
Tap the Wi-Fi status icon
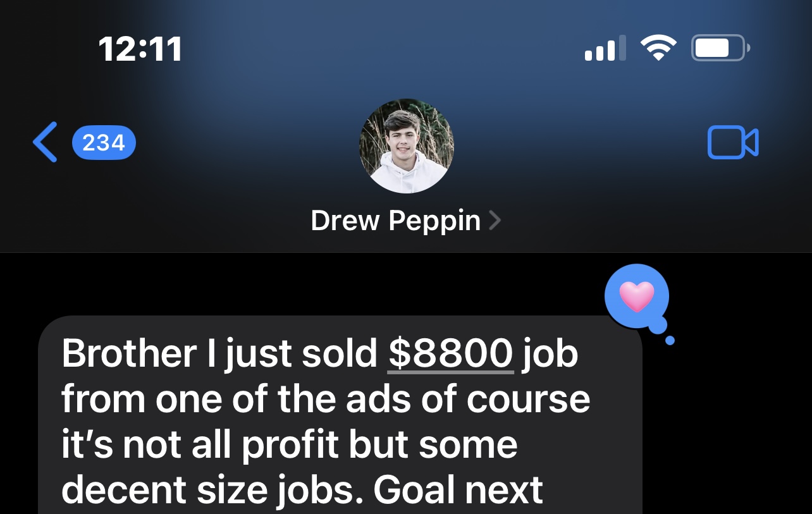pyautogui.click(x=658, y=49)
